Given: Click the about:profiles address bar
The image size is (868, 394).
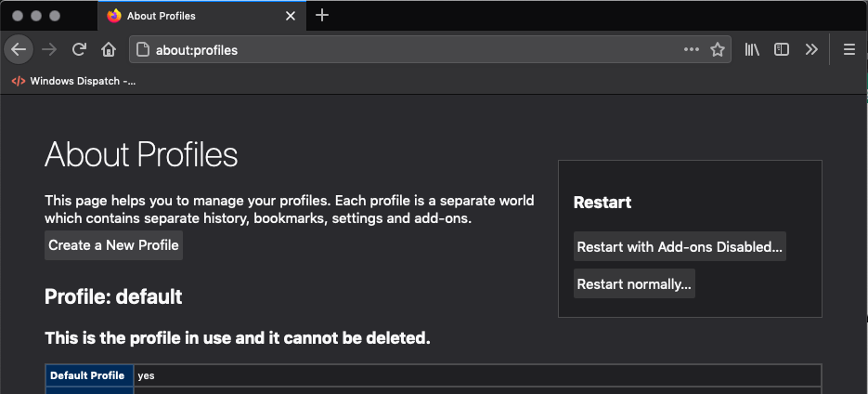Looking at the screenshot, I should pos(408,50).
